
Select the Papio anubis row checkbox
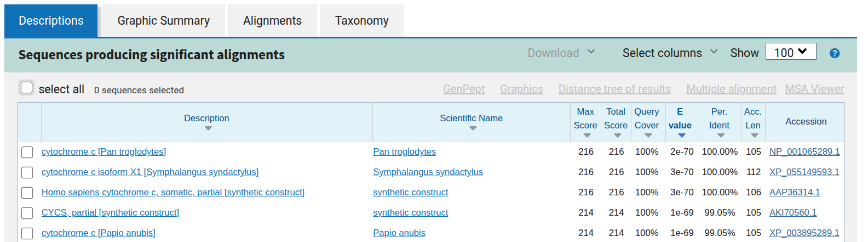coord(27,233)
